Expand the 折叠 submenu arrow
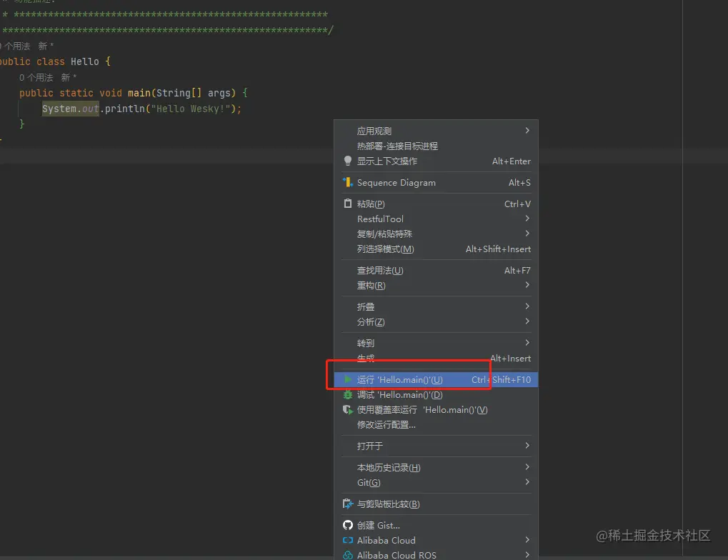The image size is (728, 560). [x=527, y=306]
